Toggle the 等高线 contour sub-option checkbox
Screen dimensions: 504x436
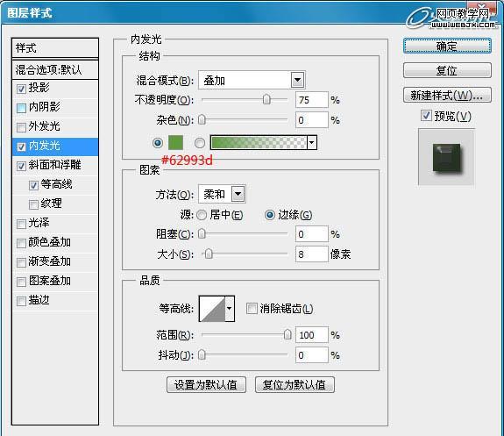(x=33, y=185)
